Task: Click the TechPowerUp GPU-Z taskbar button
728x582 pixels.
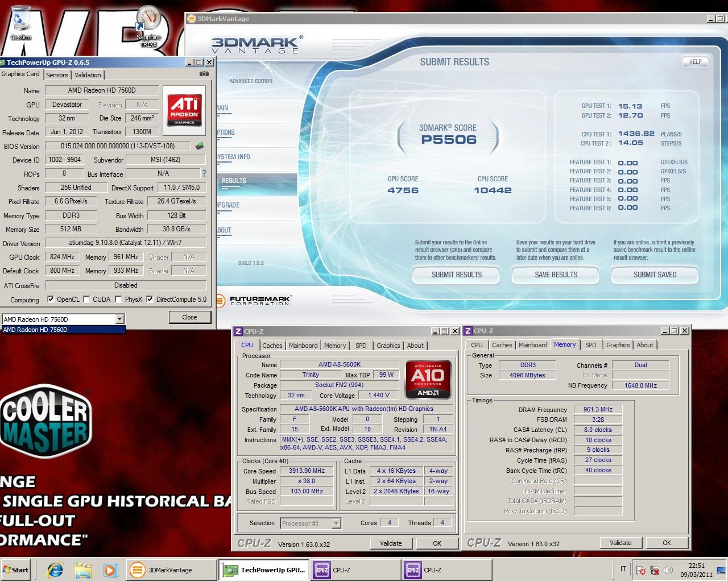Action: click(263, 569)
